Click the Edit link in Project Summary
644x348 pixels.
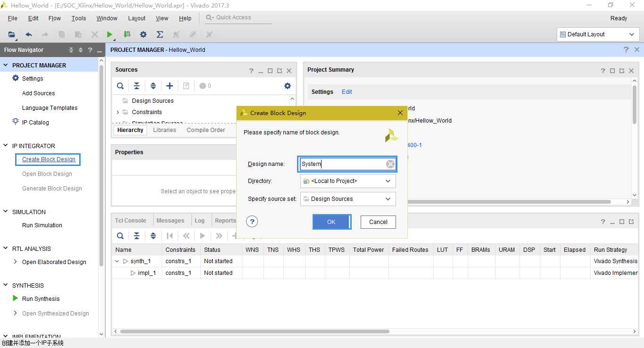point(347,92)
